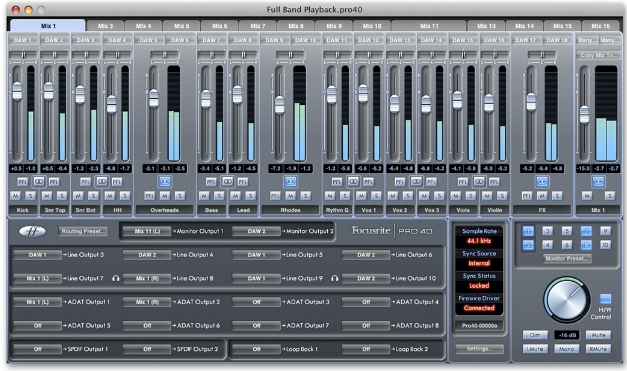Click the Kick channel pan slider

tap(23, 54)
